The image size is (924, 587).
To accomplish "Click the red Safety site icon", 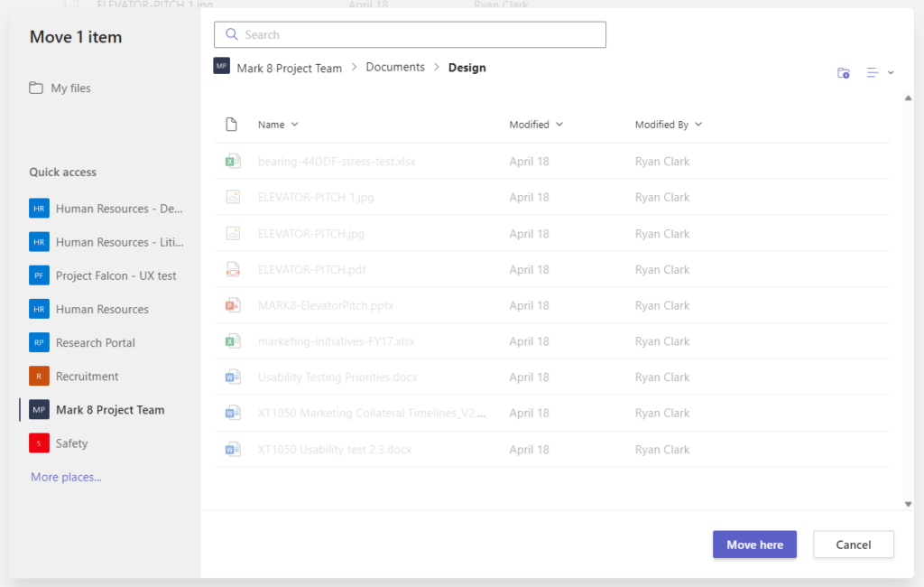I will 39,443.
